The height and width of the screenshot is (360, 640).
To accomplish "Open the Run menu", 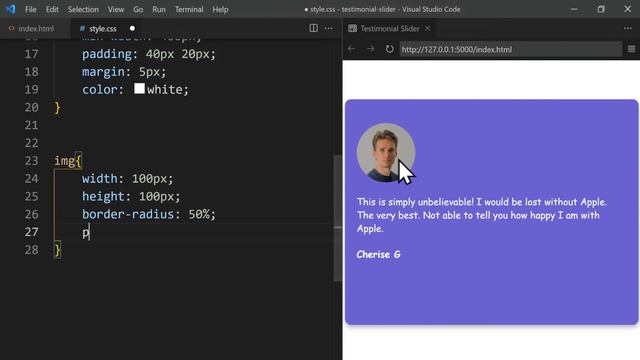I will (x=159, y=9).
